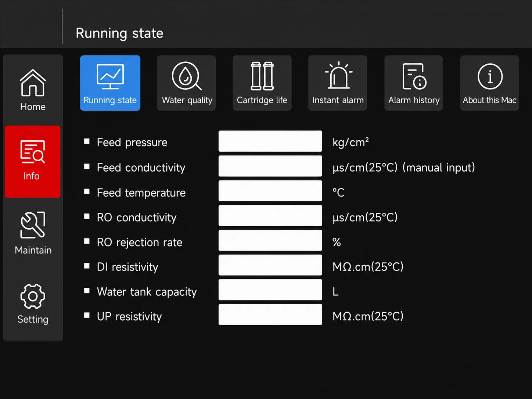Click the RO conductivity value field
This screenshot has height=399, width=532.
click(x=270, y=216)
